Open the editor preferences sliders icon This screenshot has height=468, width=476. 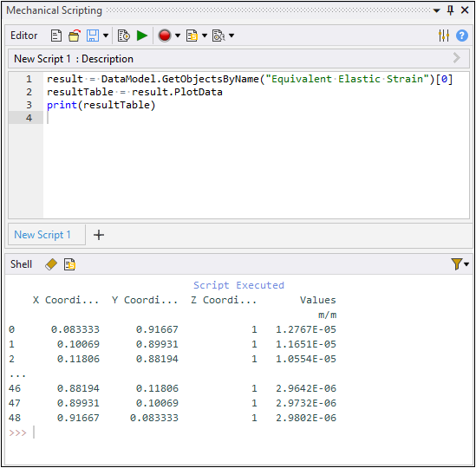(x=444, y=36)
